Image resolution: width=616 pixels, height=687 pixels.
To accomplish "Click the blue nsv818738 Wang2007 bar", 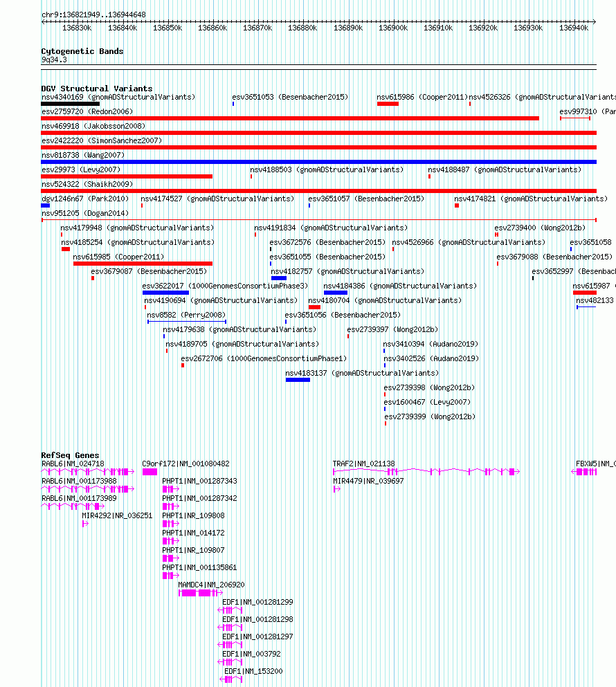I will tap(319, 162).
